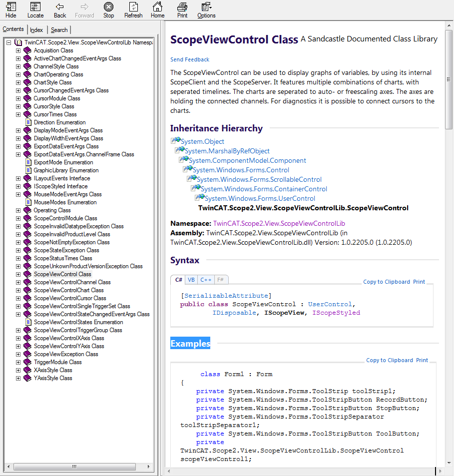Click book icon beside ChartStyle Class
The width and height of the screenshot is (454, 476).
click(27, 82)
